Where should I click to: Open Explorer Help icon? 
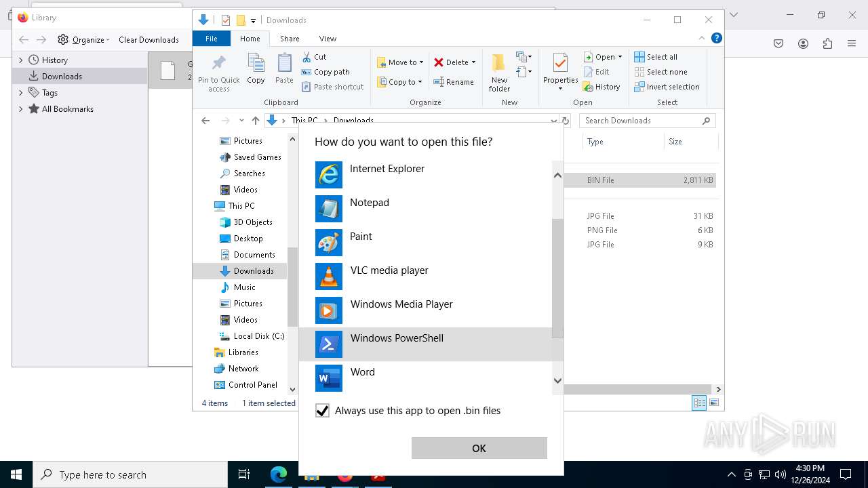point(716,39)
